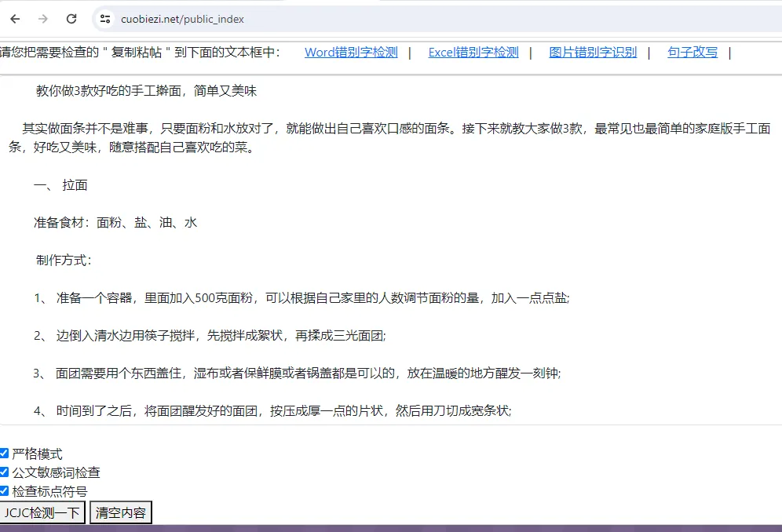782x532 pixels.
Task: Open the Word错别字检测 link
Action: pyautogui.click(x=350, y=53)
